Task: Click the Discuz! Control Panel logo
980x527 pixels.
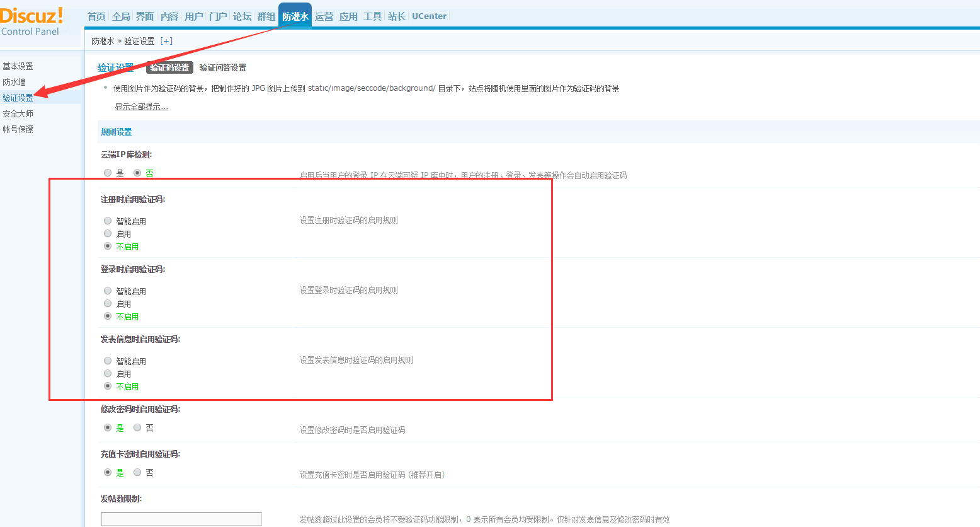Action: (x=31, y=21)
